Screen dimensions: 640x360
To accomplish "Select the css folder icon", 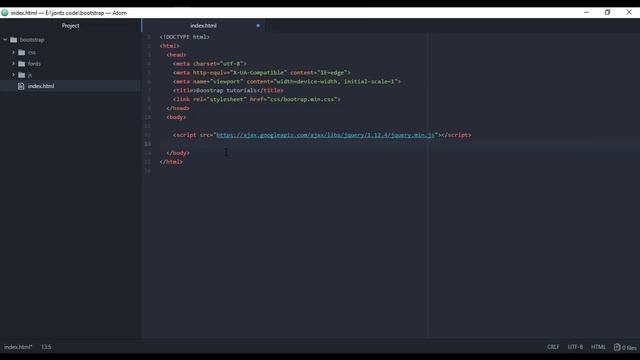I will pos(22,52).
